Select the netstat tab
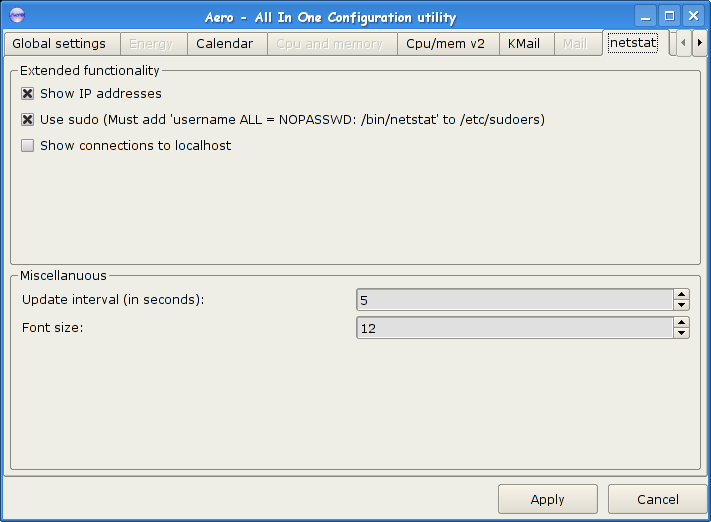Screen dimensions: 711x522 pyautogui.click(x=635, y=43)
